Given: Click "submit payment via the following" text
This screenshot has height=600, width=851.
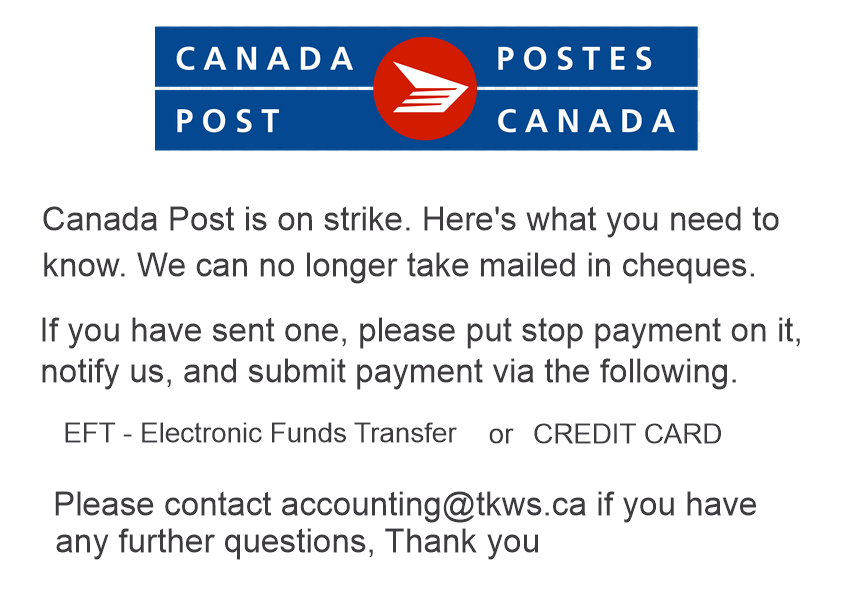Looking at the screenshot, I should (493, 372).
